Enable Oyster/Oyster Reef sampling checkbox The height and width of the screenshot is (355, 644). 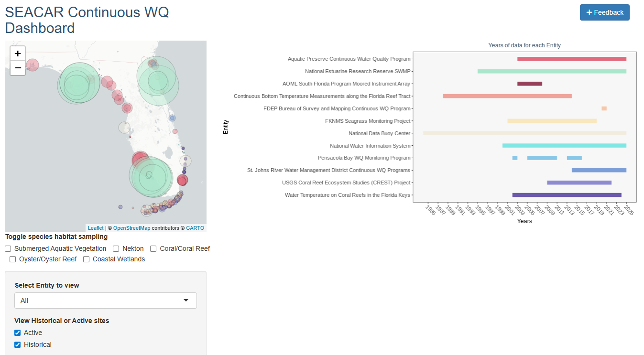(13, 259)
